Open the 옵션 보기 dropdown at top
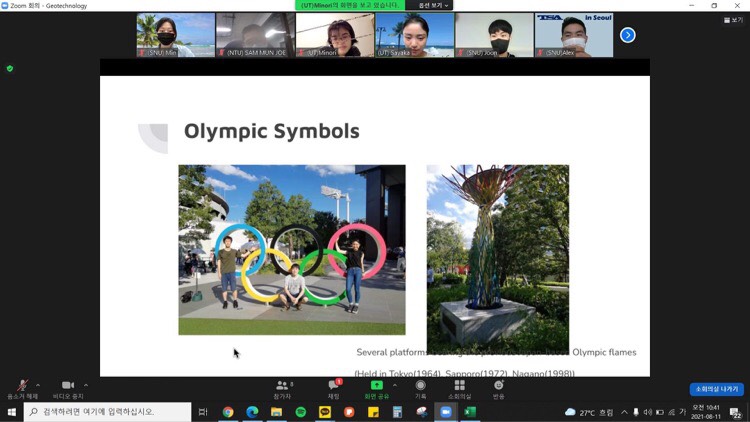This screenshot has width=750, height=422. [x=433, y=5]
